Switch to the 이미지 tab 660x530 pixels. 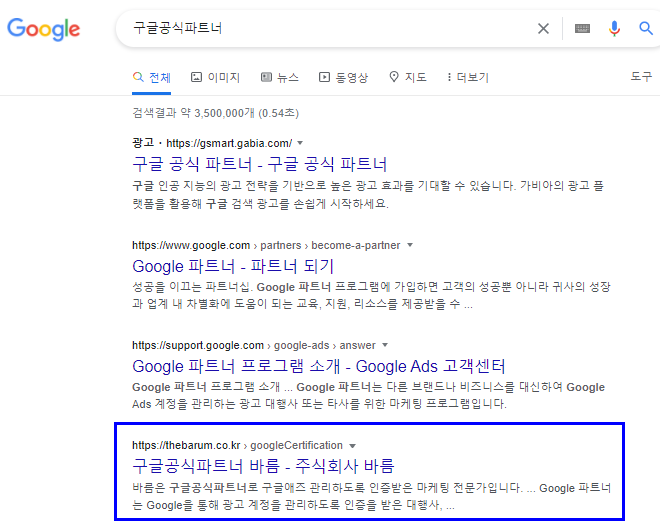pyautogui.click(x=216, y=77)
